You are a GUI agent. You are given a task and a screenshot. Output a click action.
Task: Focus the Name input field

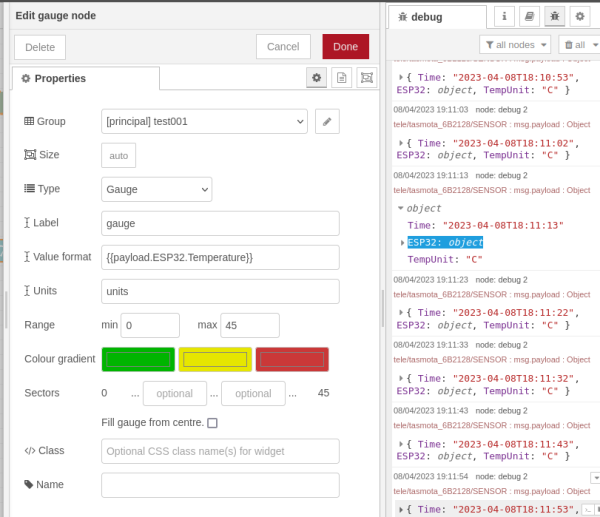pos(220,485)
